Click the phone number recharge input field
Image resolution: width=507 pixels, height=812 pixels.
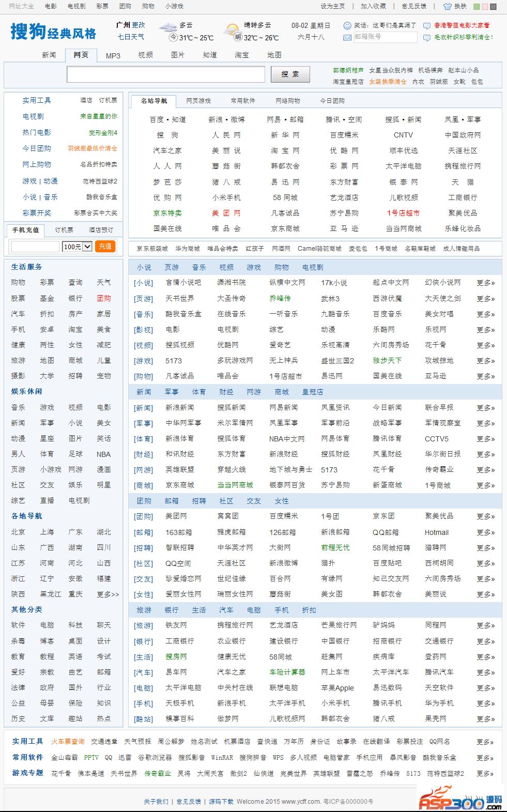35,247
